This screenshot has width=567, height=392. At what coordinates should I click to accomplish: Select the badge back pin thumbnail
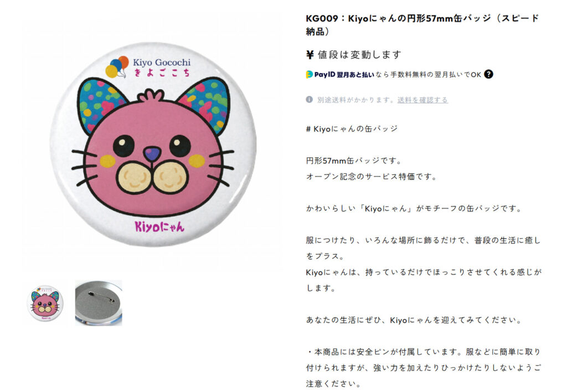coord(99,303)
